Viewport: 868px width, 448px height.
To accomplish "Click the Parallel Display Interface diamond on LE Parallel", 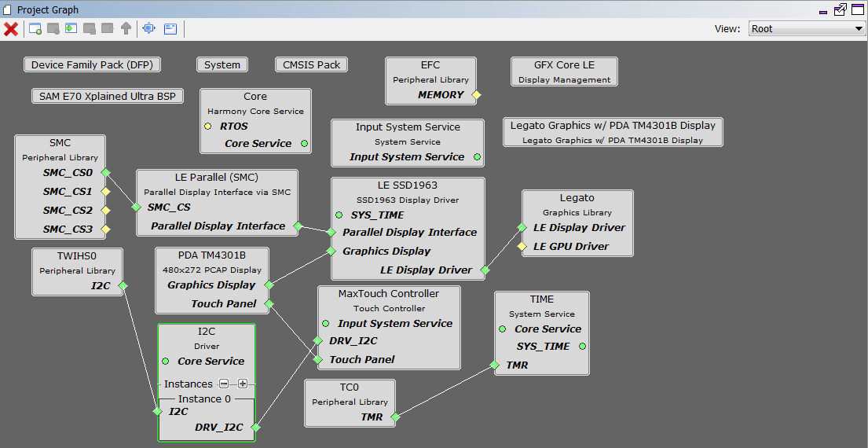I will 298,226.
